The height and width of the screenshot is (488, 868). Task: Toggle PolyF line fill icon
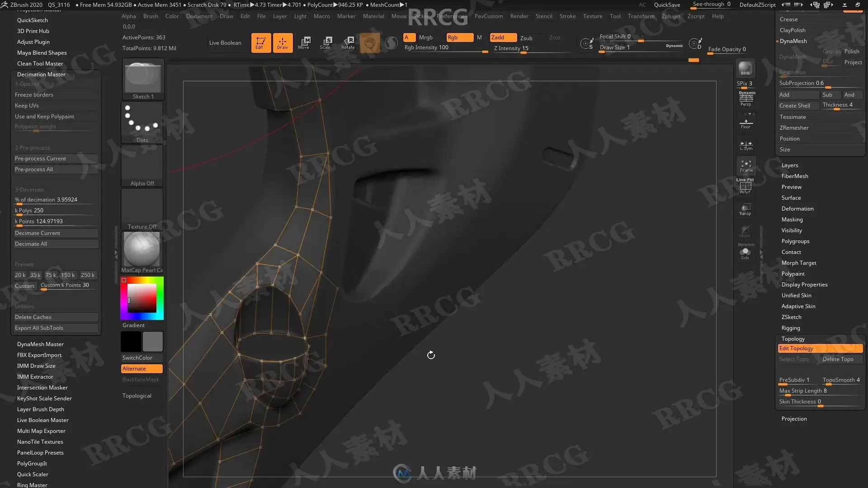745,188
